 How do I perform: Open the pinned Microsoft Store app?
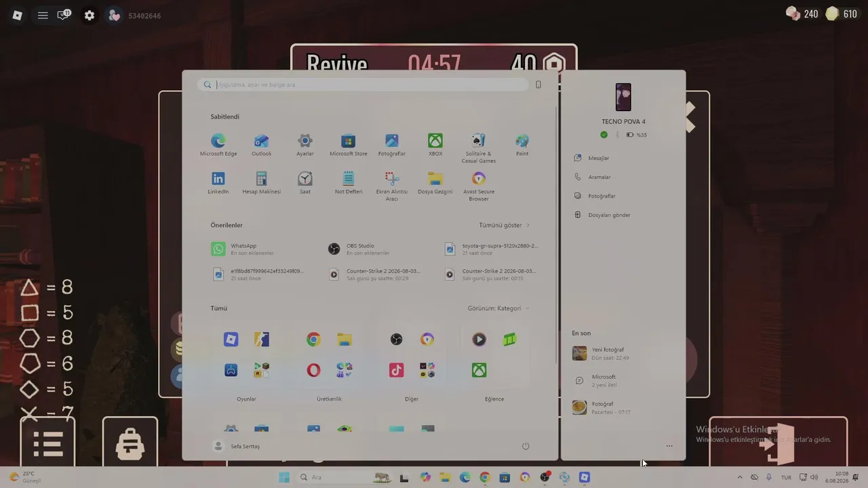click(x=349, y=144)
